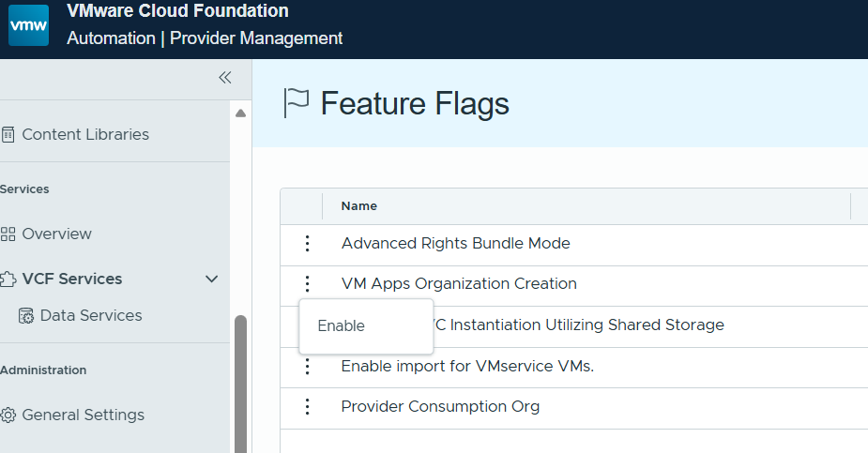Select the Provider Consumption Org row text
The width and height of the screenshot is (868, 453).
coord(440,407)
